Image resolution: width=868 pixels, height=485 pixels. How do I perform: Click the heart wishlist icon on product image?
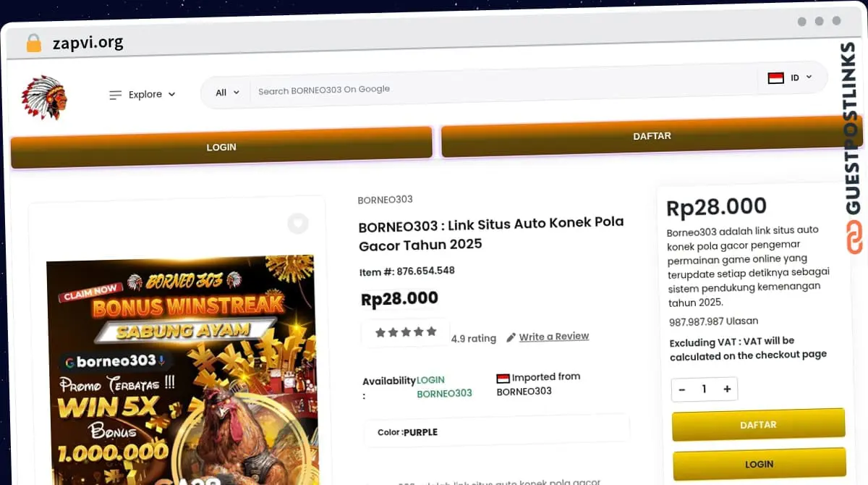(298, 224)
